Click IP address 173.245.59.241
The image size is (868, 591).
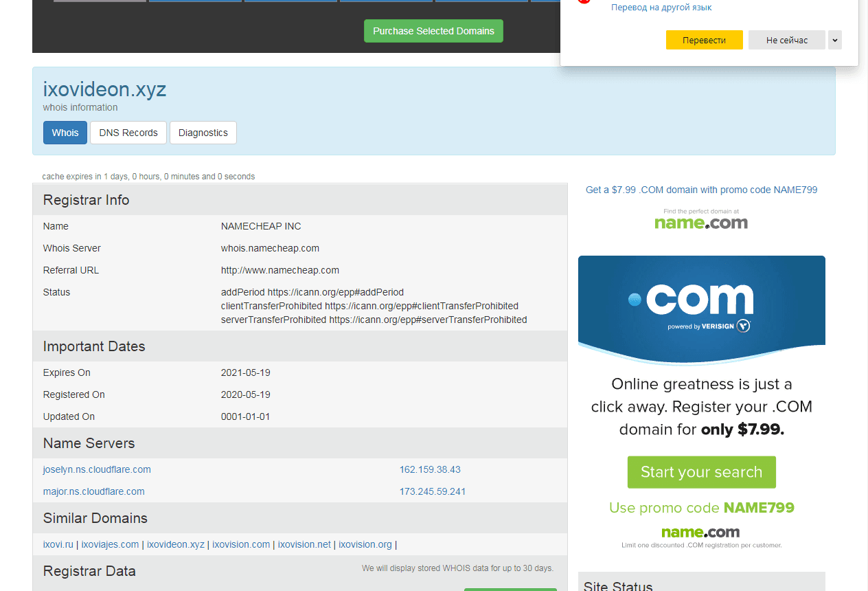pyautogui.click(x=433, y=491)
